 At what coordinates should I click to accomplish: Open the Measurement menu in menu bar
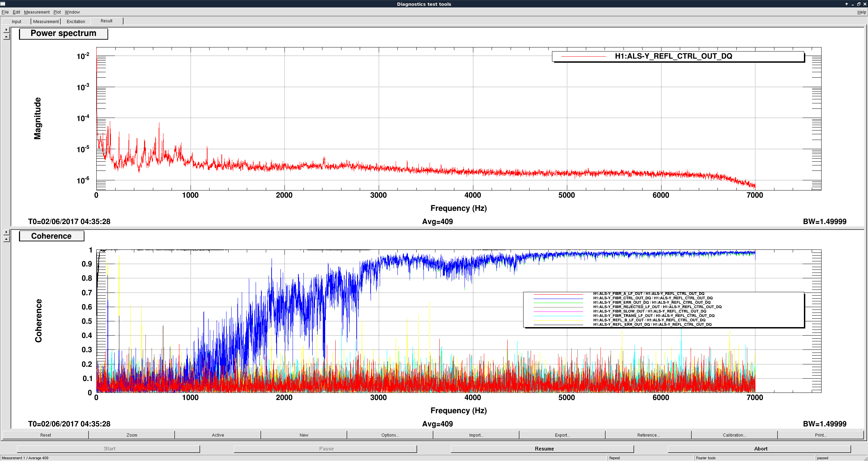(x=37, y=12)
